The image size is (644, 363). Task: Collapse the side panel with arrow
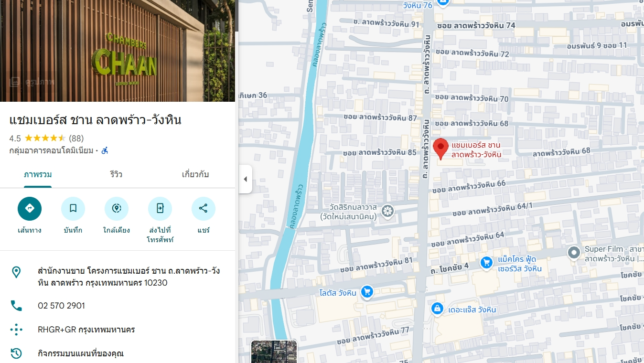pyautogui.click(x=246, y=179)
